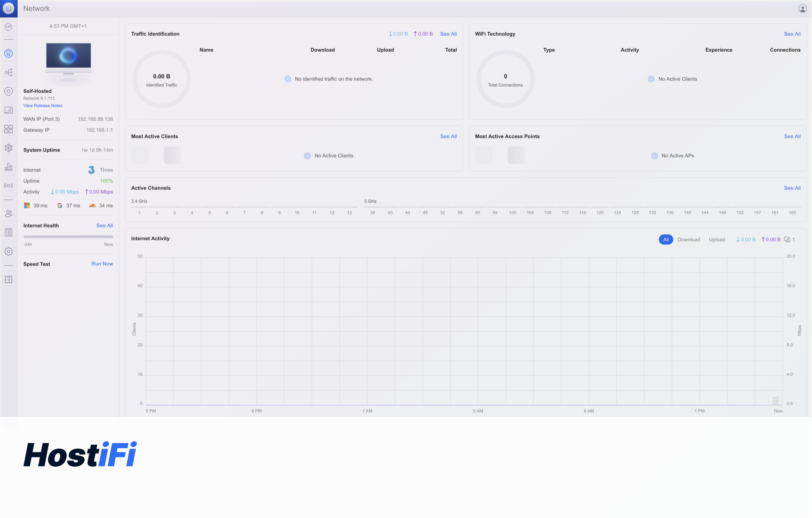The image size is (812, 518).
Task: Open See All for Traffic Identification
Action: [449, 34]
